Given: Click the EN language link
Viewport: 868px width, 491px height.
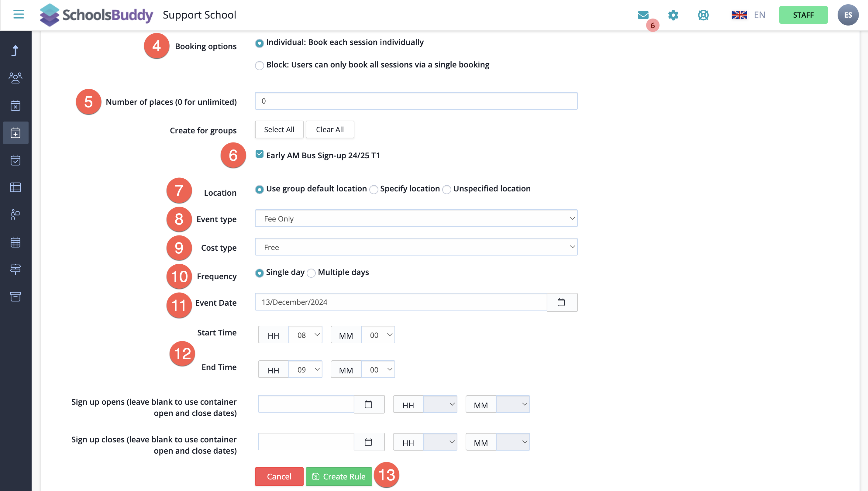Looking at the screenshot, I should [x=759, y=15].
